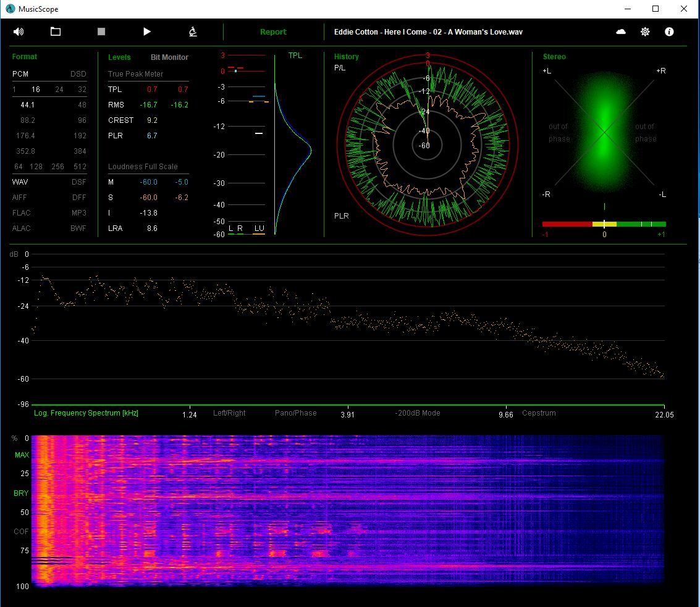
Task: Open a file with the folder icon
Action: 56,31
